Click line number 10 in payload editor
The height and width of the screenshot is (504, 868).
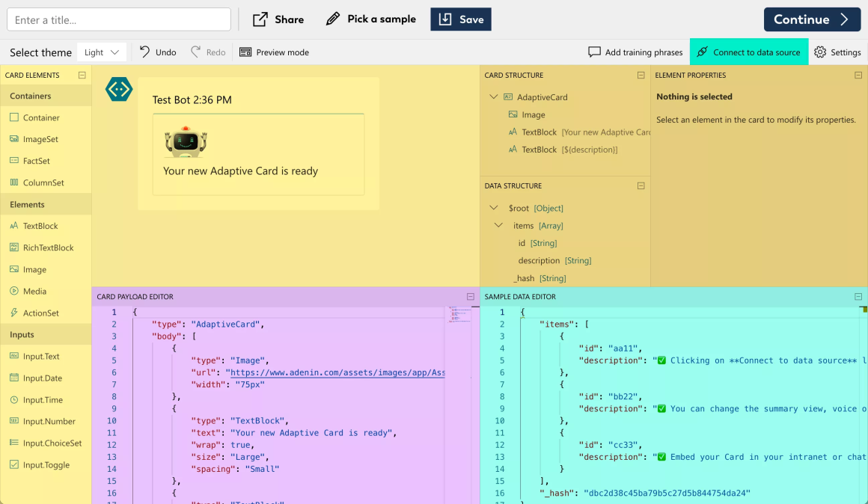[111, 420]
